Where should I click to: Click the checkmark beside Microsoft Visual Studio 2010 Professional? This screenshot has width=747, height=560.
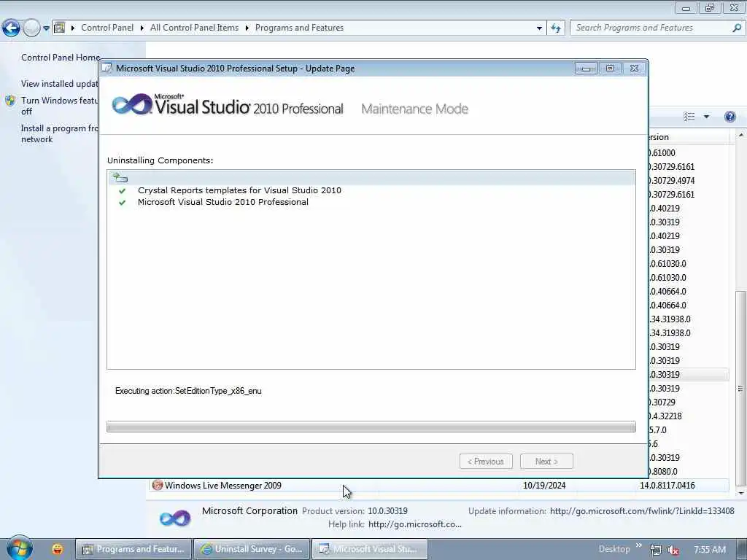pyautogui.click(x=123, y=203)
